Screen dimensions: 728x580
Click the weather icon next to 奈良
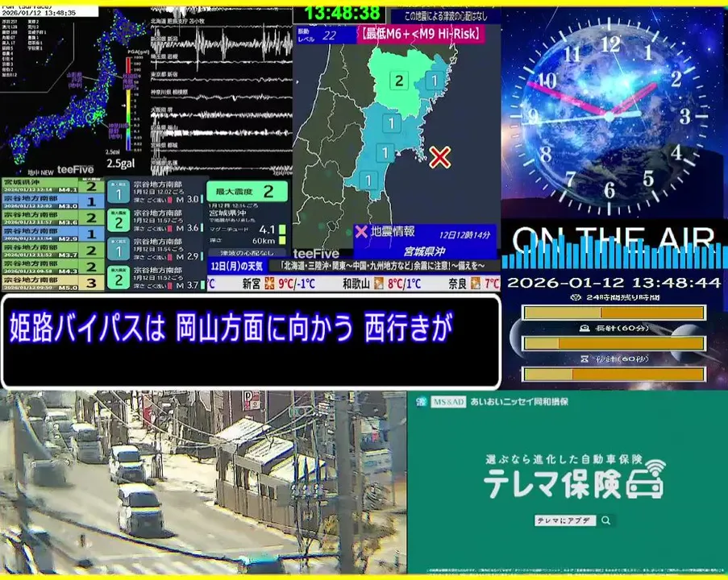pos(476,284)
